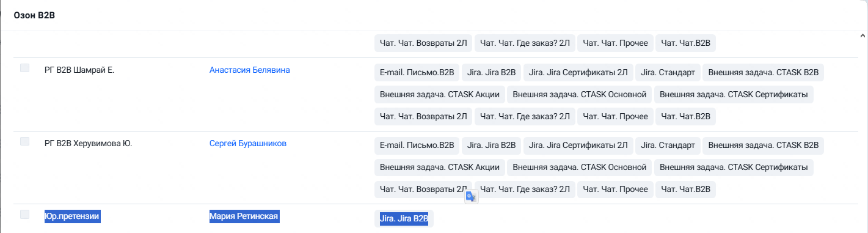Image resolution: width=868 pixels, height=233 pixels.
Task: Click Чат. Где заказ? 2Л in Херувимова row
Action: coord(525,189)
